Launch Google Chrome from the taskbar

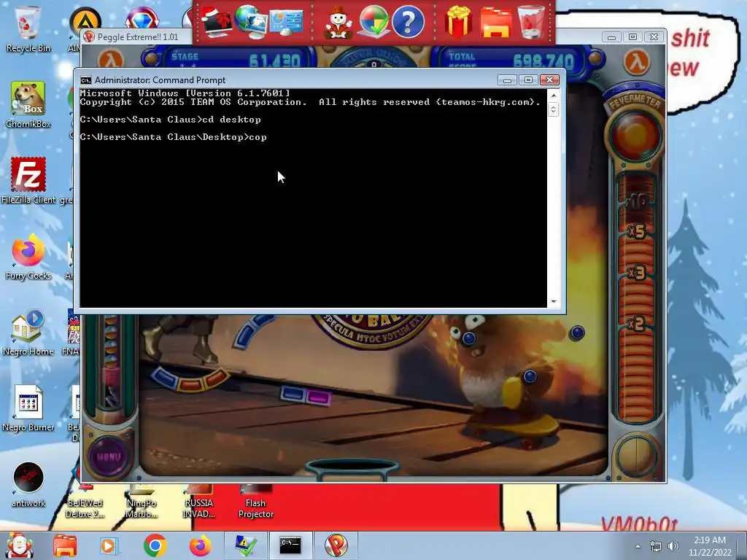[x=155, y=545]
